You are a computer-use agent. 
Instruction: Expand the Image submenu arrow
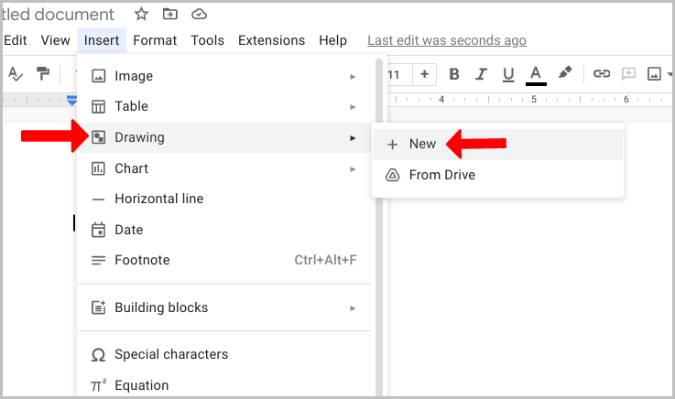tap(353, 77)
